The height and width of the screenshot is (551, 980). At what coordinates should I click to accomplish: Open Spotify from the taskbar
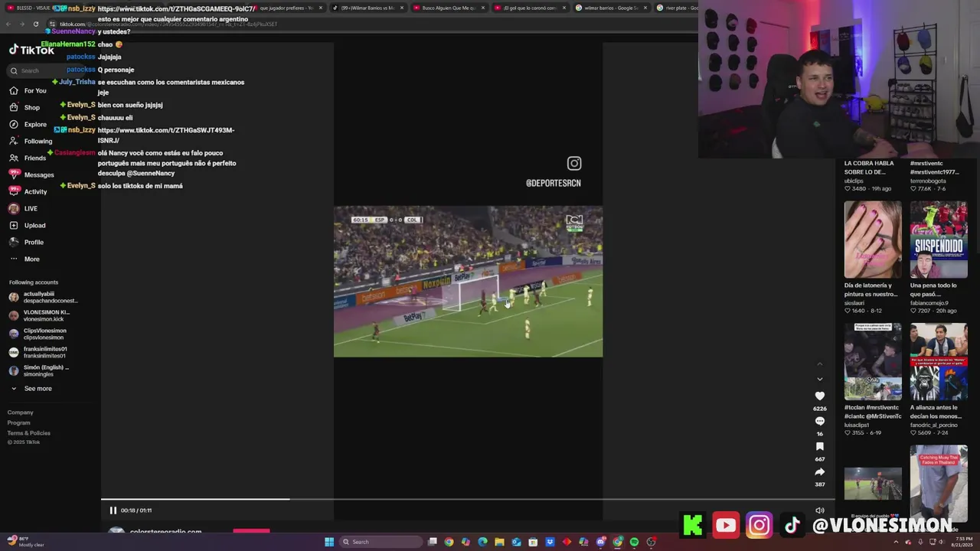click(634, 542)
